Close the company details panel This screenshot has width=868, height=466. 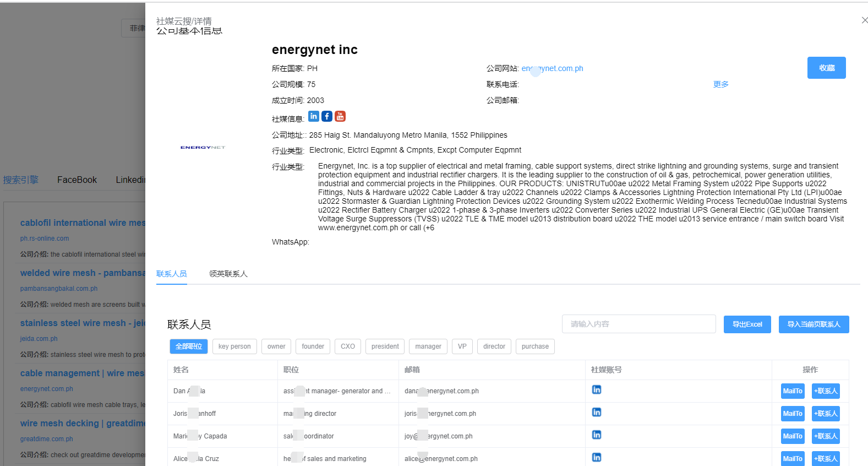click(x=864, y=20)
